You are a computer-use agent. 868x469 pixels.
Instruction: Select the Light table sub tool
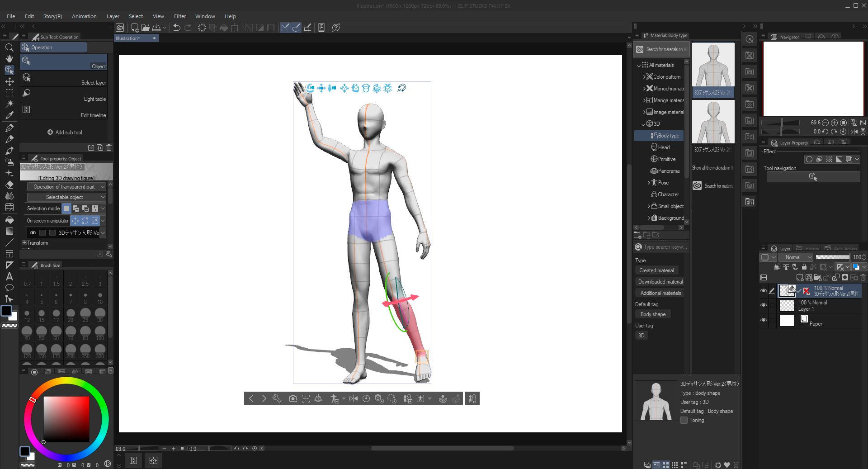tap(63, 95)
